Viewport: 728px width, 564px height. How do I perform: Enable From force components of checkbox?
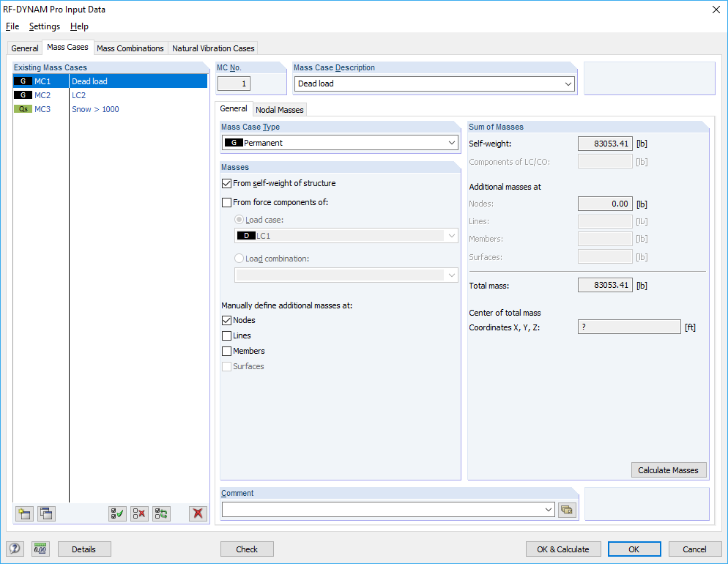click(x=226, y=202)
